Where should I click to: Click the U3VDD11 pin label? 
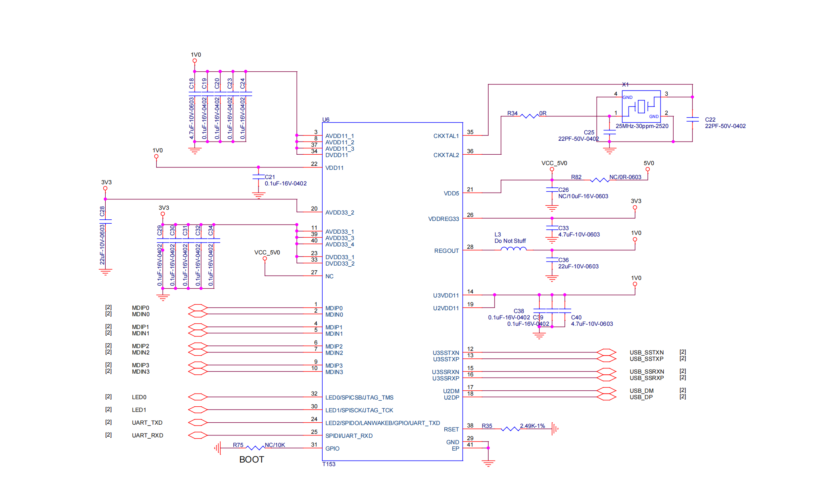pos(446,295)
